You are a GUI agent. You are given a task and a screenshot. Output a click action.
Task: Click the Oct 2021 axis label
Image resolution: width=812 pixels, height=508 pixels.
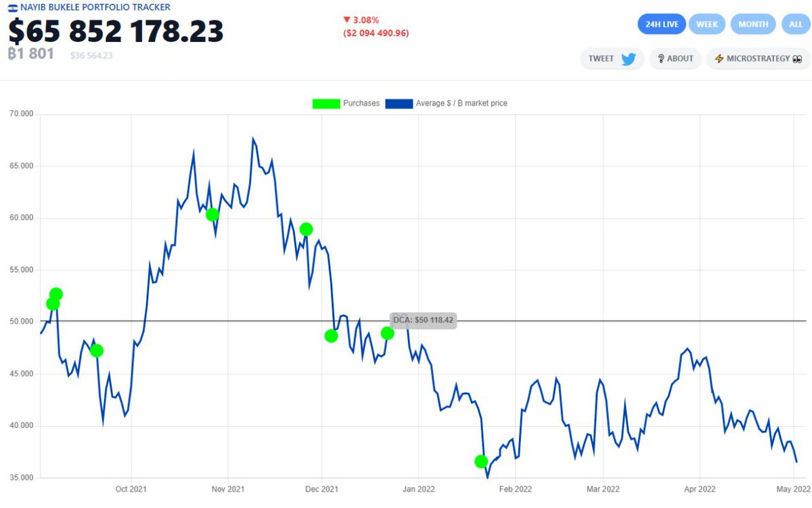tap(131, 488)
